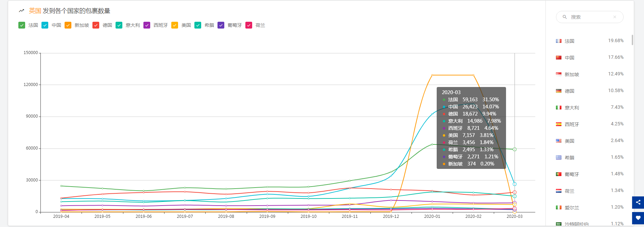Uncheck the 法国 series checkbox
Screen dimensions: 644x227
(22, 25)
